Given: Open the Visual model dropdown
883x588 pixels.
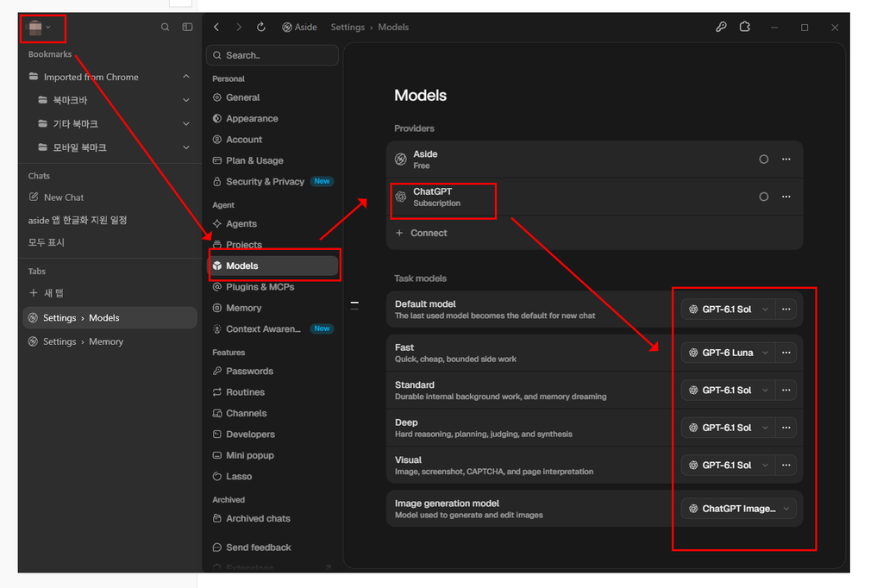Looking at the screenshot, I should click(x=728, y=466).
